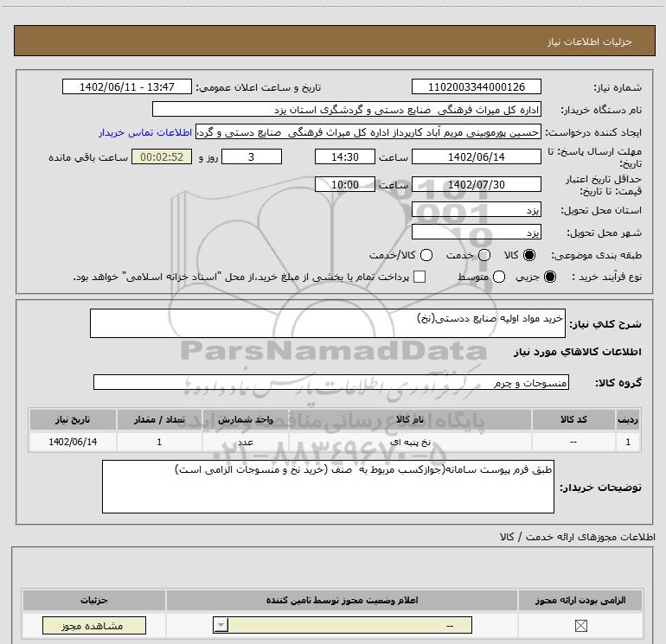Click the نخ پنبه ای item name cell
Screen dimensions: 666x644
(x=410, y=442)
